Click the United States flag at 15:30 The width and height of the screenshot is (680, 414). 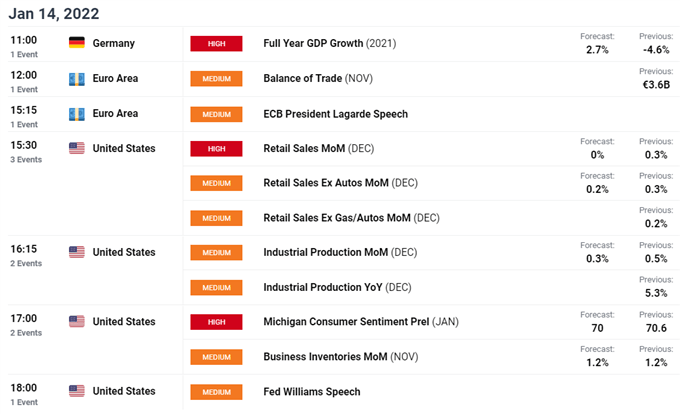tap(77, 148)
